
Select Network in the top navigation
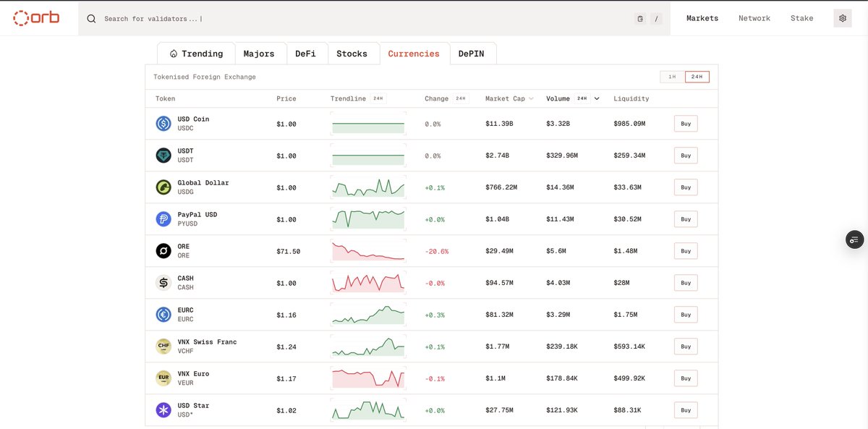[754, 17]
